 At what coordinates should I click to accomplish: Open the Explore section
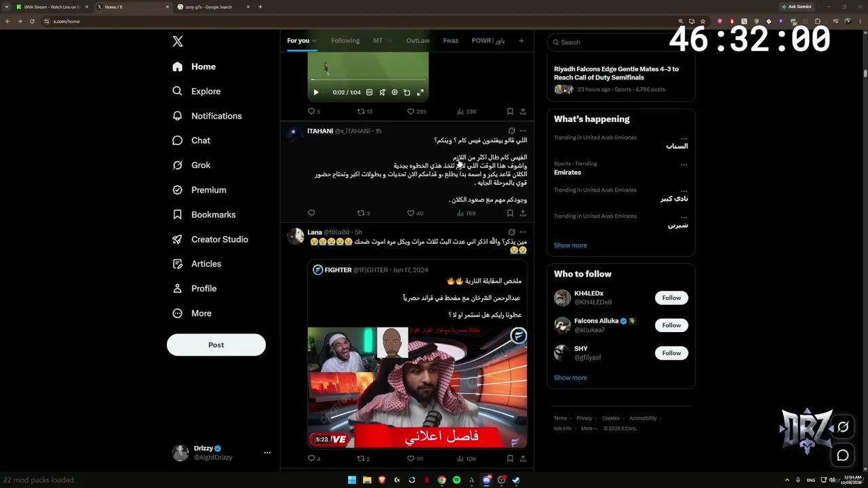click(x=196, y=91)
